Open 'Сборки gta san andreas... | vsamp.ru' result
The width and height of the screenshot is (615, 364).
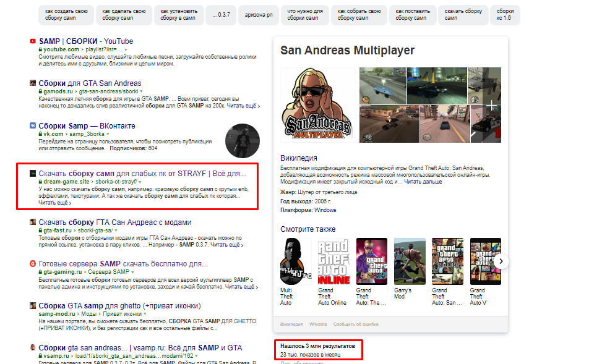pyautogui.click(x=140, y=347)
